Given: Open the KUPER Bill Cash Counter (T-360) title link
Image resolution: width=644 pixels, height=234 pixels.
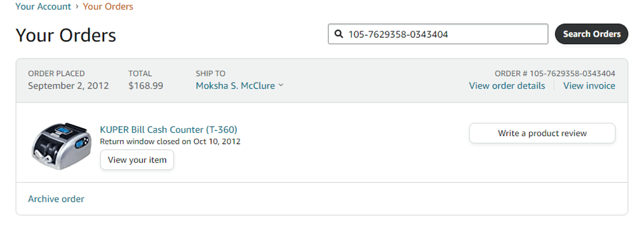Looking at the screenshot, I should [x=169, y=129].
